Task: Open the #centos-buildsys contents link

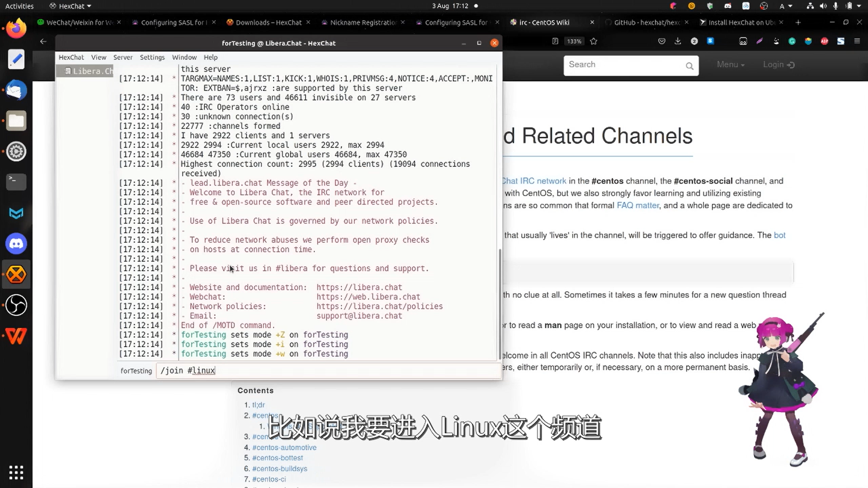Action: click(x=280, y=469)
